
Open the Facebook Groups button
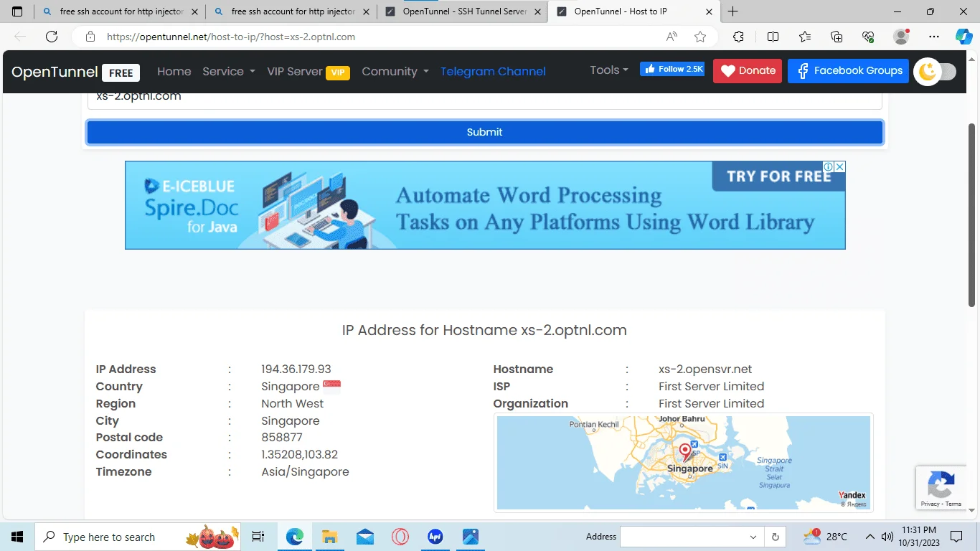848,70
